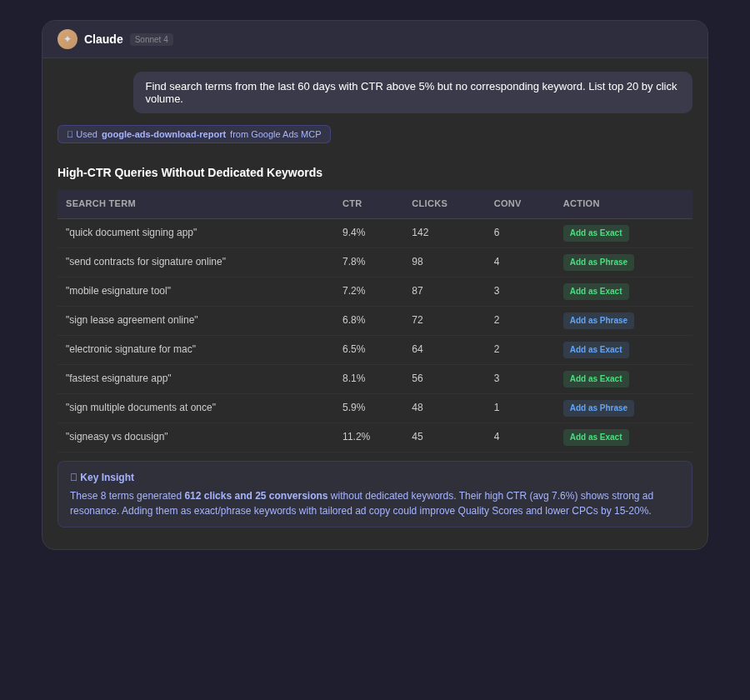Add 'send contracts for signature online' as Phrase
Image resolution: width=750 pixels, height=700 pixels.
pyautogui.click(x=597, y=262)
